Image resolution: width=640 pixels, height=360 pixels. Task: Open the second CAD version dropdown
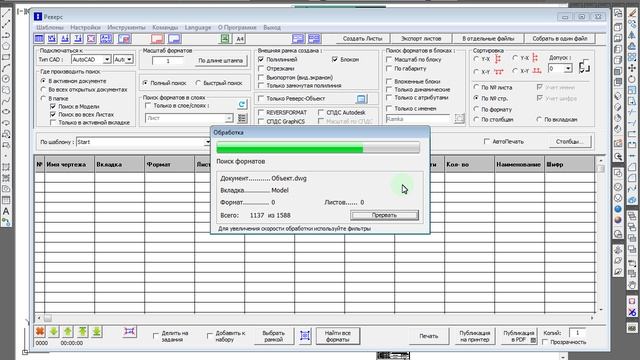pyautogui.click(x=129, y=60)
